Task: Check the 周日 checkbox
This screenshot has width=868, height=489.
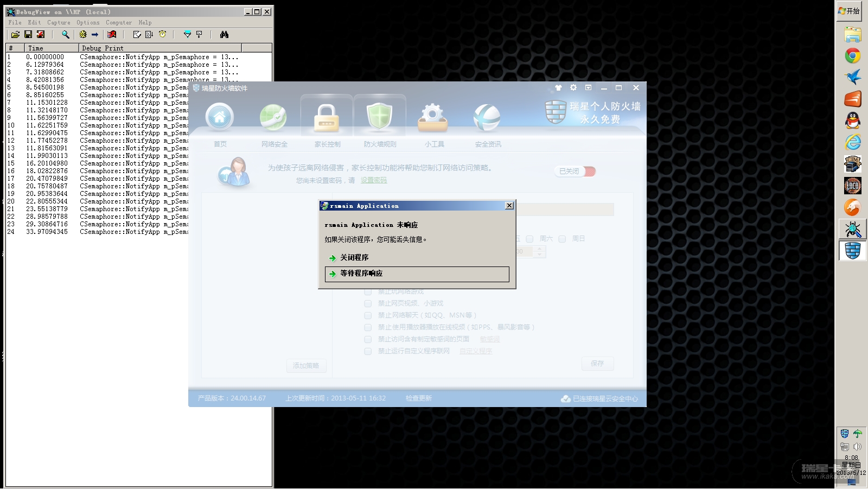Action: pos(562,239)
